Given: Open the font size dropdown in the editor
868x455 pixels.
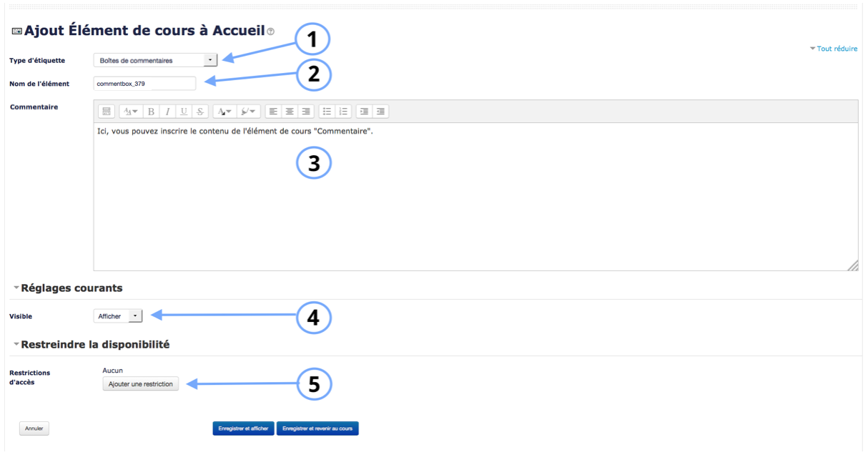Looking at the screenshot, I should point(131,112).
